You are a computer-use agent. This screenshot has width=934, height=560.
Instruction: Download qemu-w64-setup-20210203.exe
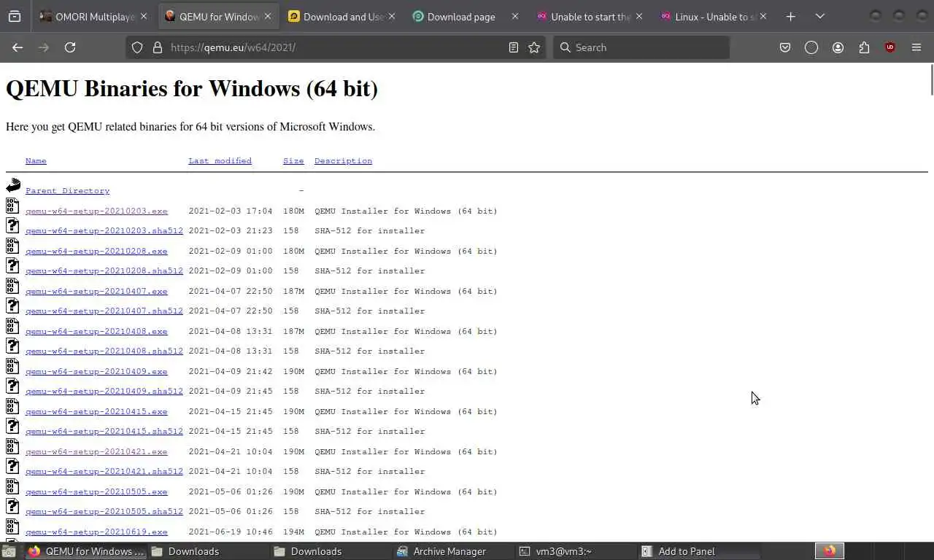(96, 211)
